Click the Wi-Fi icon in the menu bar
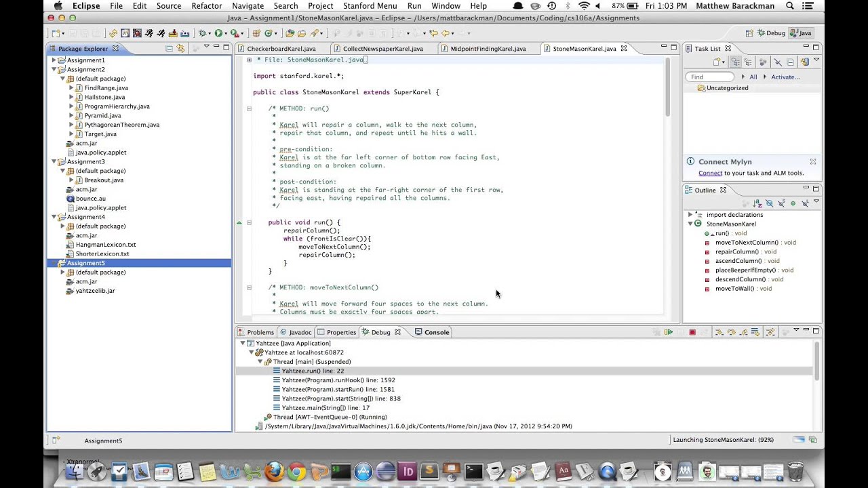This screenshot has width=868, height=488. [584, 5]
